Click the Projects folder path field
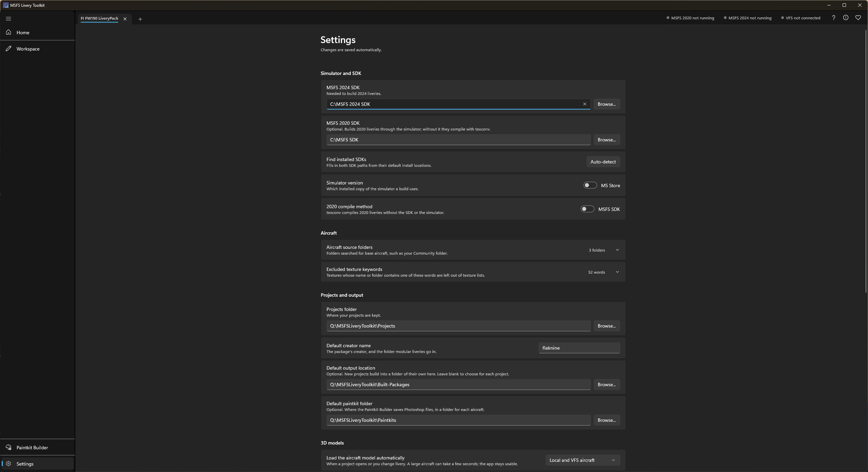Screen dimensions: 868x472 point(458,326)
